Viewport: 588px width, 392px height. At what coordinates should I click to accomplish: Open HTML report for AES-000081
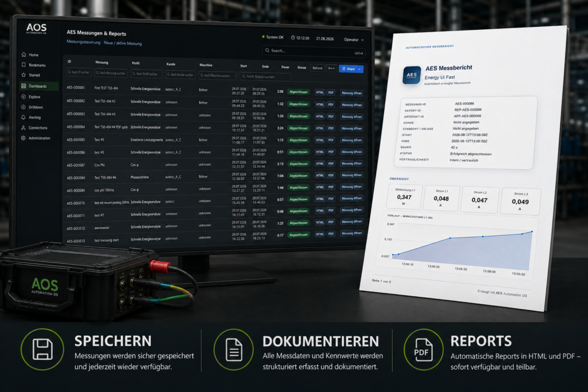(x=319, y=92)
